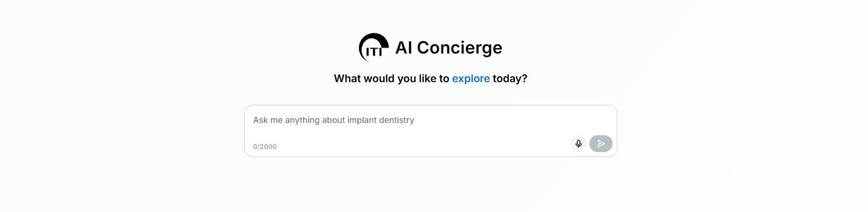This screenshot has height=212, width=868.
Task: Click the ITI logo icon
Action: pos(374,47)
